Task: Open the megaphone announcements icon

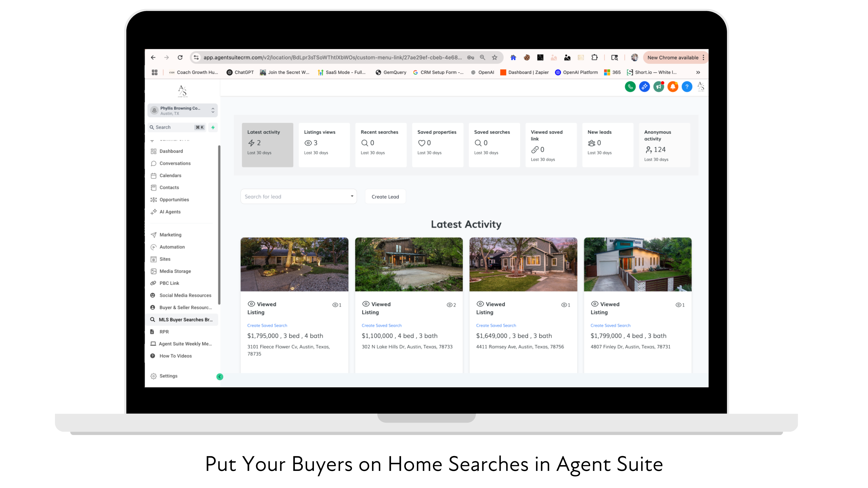Action: 658,87
